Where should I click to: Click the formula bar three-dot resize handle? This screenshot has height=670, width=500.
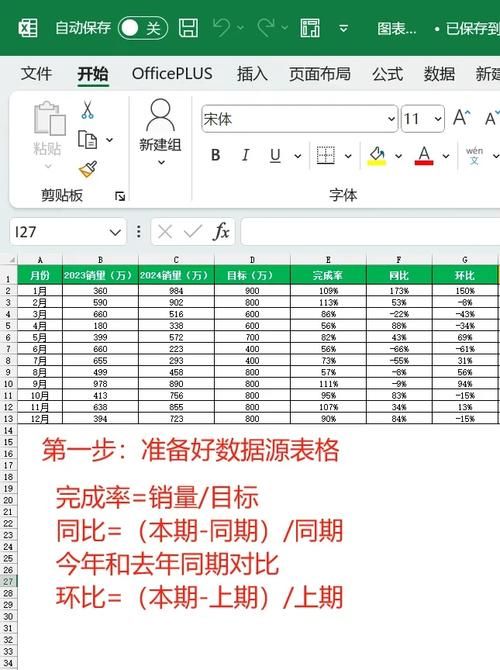[138, 232]
